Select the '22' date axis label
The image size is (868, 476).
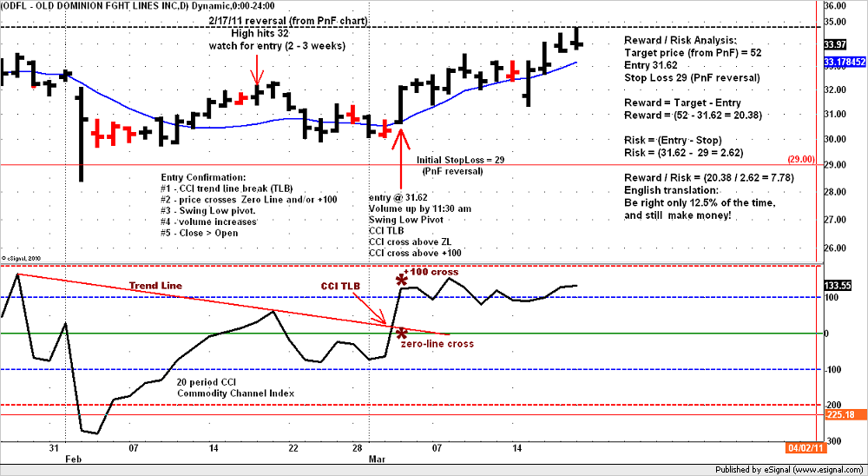point(293,447)
